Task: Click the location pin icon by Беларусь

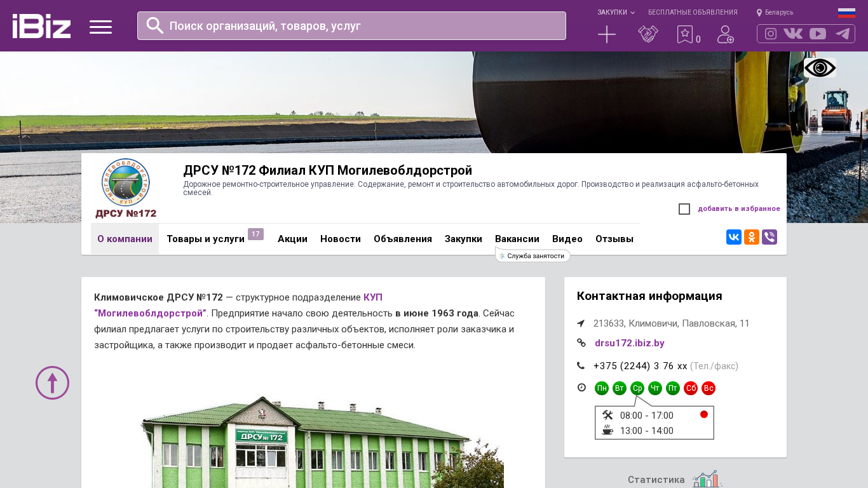Action: coord(759,13)
